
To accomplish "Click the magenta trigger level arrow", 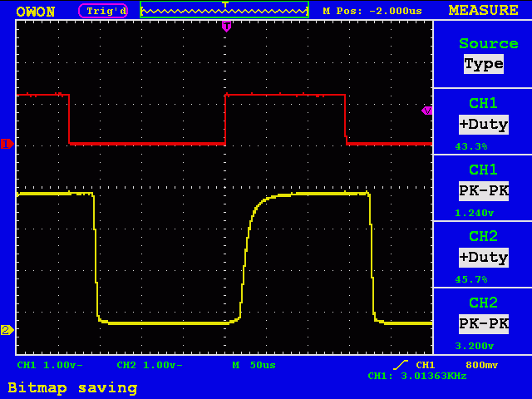I will (426, 110).
